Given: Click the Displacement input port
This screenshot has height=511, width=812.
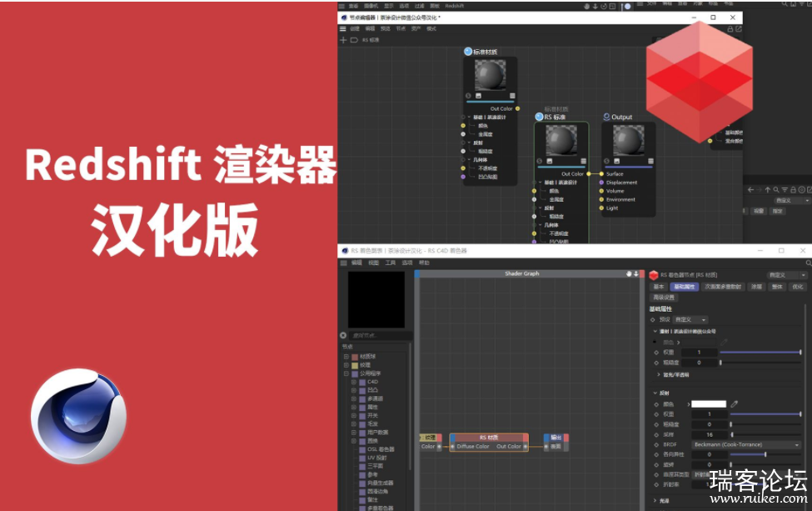Looking at the screenshot, I should pyautogui.click(x=601, y=183).
